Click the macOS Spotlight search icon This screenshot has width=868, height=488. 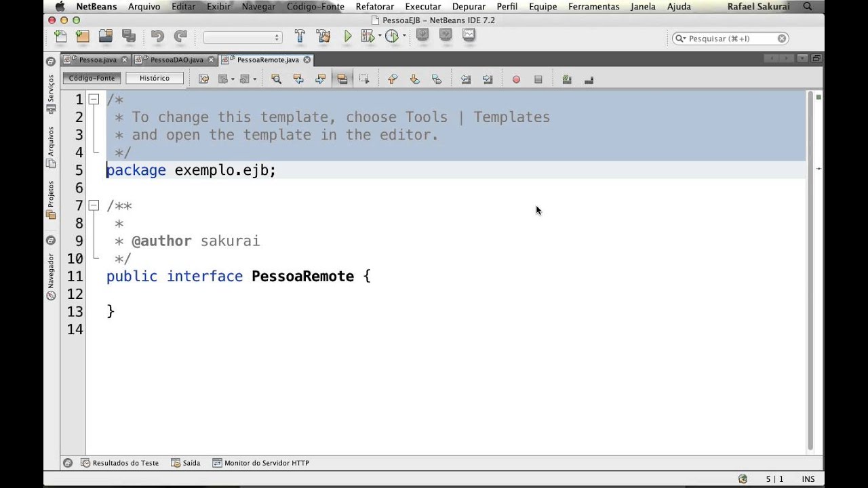808,7
